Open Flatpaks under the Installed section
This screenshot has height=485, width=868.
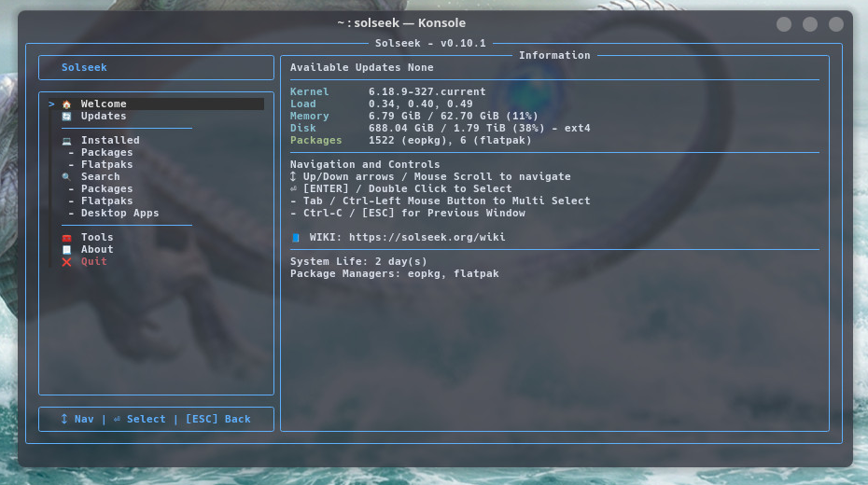(106, 165)
